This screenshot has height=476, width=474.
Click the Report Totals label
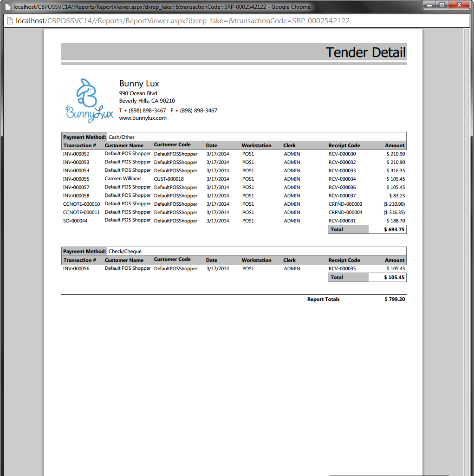pyautogui.click(x=323, y=299)
